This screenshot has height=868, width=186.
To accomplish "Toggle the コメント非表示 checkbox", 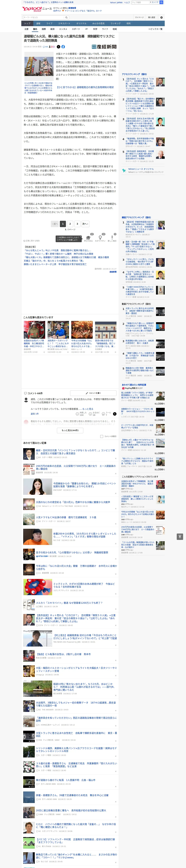I will coord(102,436).
